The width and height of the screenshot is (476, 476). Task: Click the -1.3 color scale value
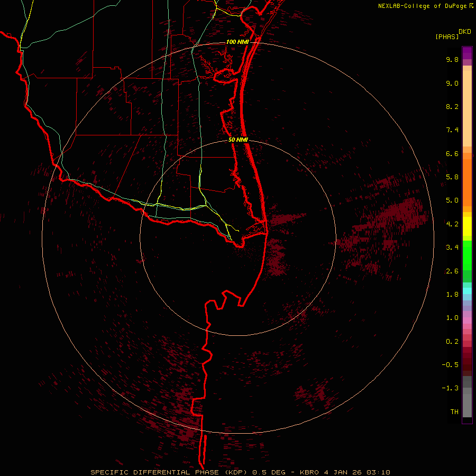(450, 388)
